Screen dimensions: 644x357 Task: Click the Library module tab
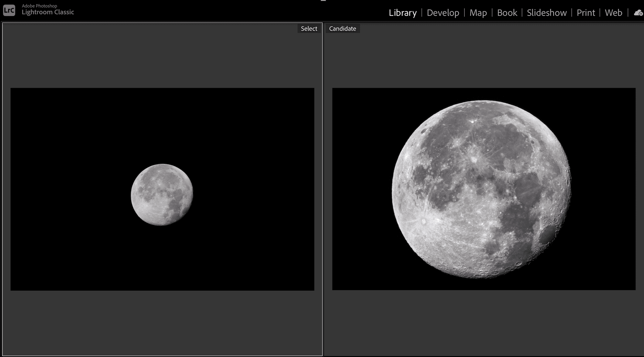click(402, 12)
